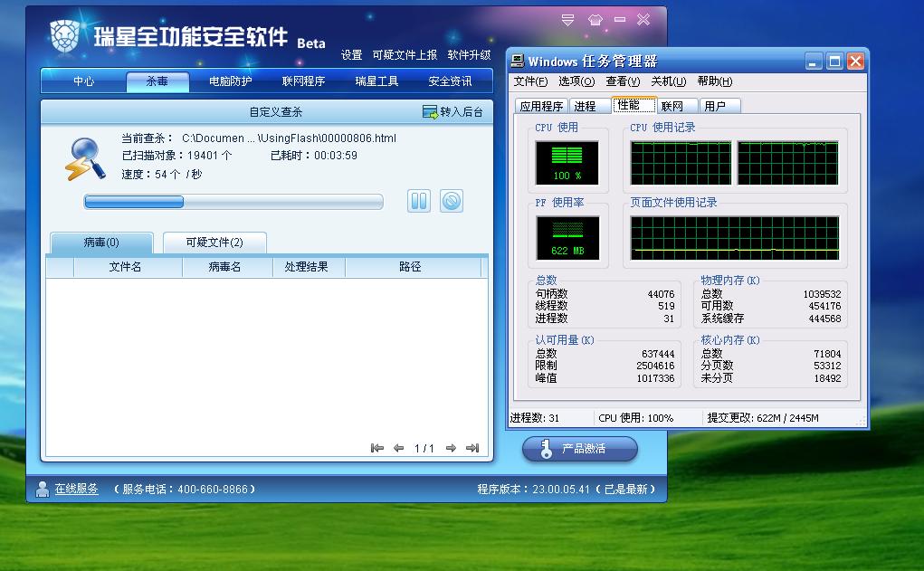
Task: Click the magnifier scan icon
Action: (85, 159)
